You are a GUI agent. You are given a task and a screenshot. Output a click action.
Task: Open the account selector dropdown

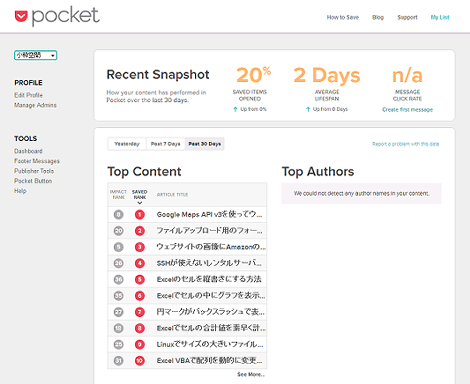pos(36,55)
